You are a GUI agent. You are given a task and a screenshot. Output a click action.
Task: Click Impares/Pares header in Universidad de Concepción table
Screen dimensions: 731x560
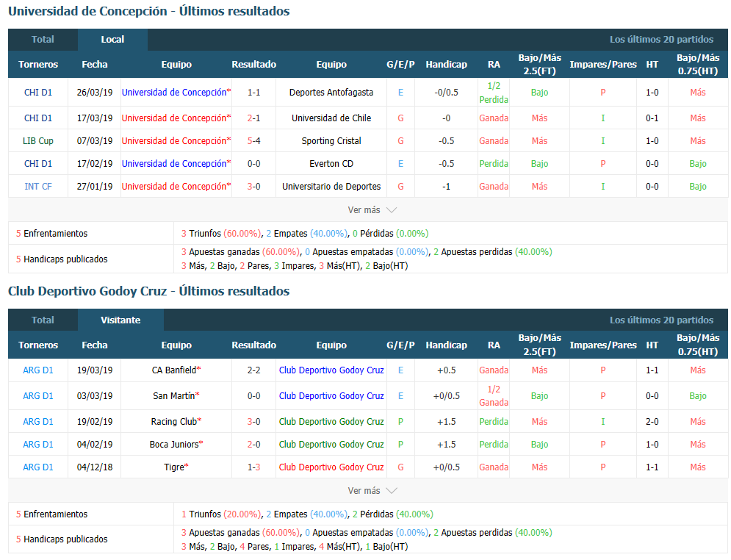pyautogui.click(x=602, y=65)
